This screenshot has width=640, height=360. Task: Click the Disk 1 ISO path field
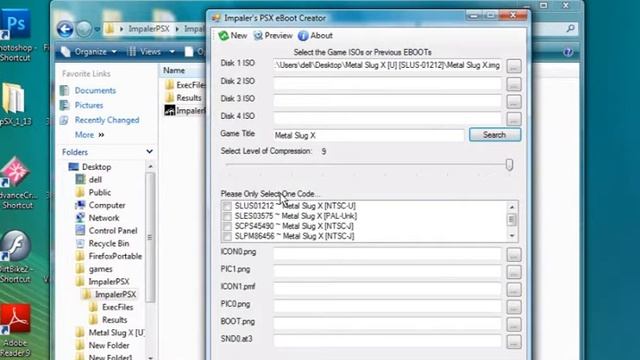tap(387, 65)
